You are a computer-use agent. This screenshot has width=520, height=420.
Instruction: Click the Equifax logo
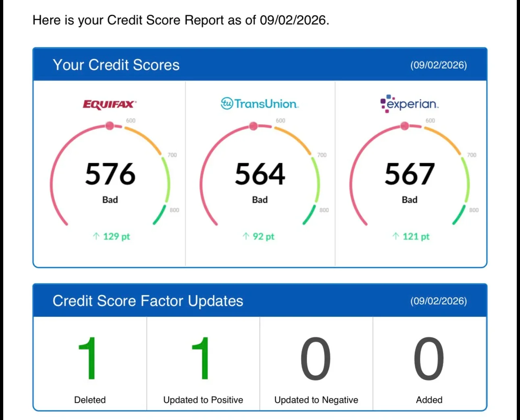pos(110,105)
